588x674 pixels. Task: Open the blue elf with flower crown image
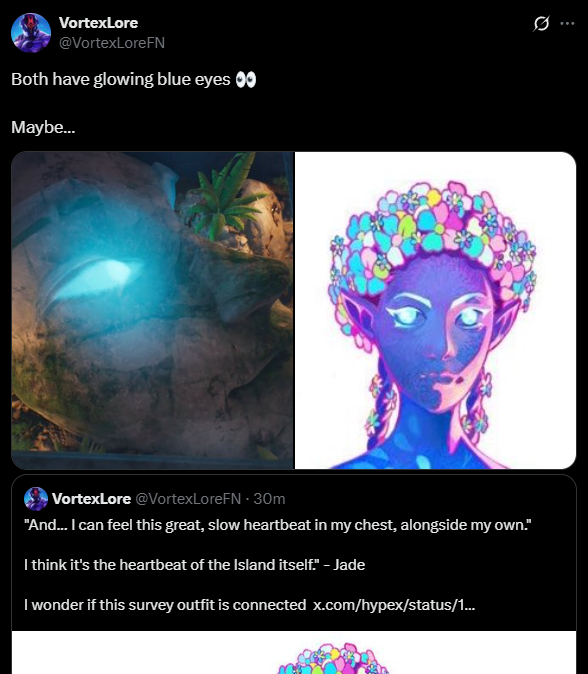(435, 310)
